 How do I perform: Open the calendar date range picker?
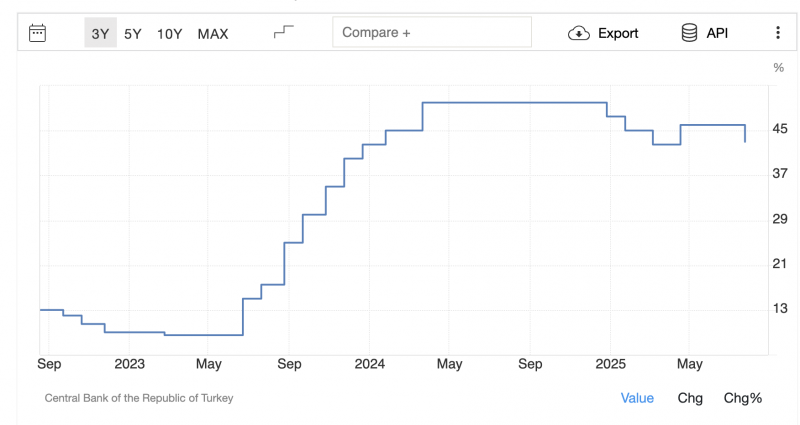coord(38,33)
